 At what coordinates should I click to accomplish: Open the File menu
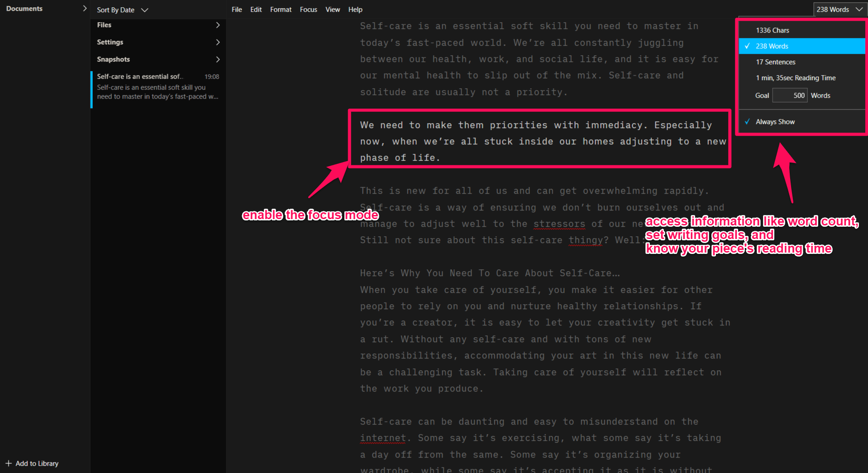[237, 10]
